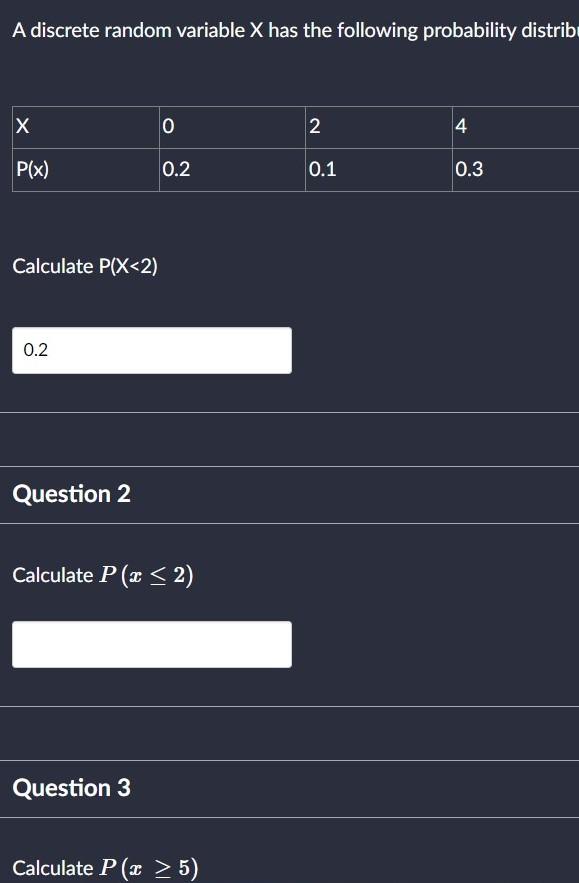Select the table cell labeled P(x)

pos(85,169)
